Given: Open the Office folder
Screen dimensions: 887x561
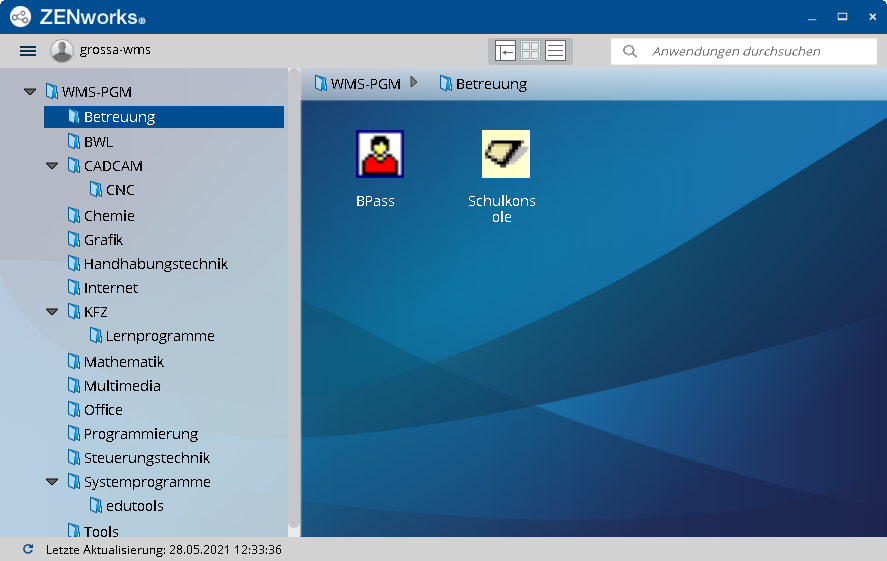Looking at the screenshot, I should (95, 409).
